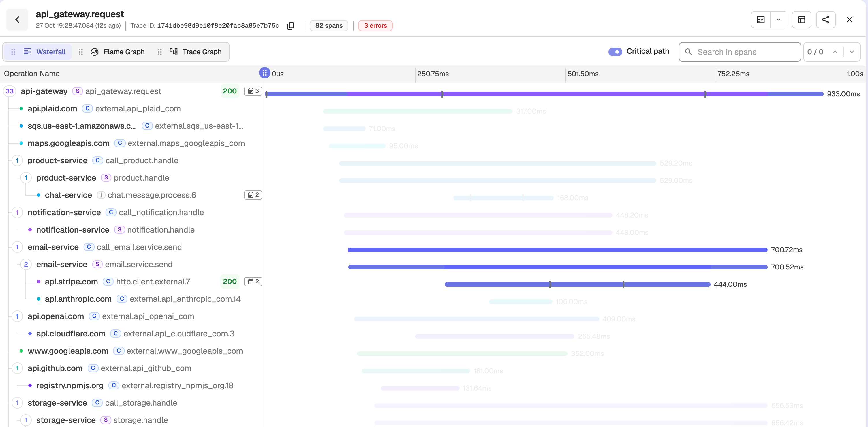Click drag handle beside Flame Graph tab
Viewport: 868px width, 427px height.
[x=80, y=52]
